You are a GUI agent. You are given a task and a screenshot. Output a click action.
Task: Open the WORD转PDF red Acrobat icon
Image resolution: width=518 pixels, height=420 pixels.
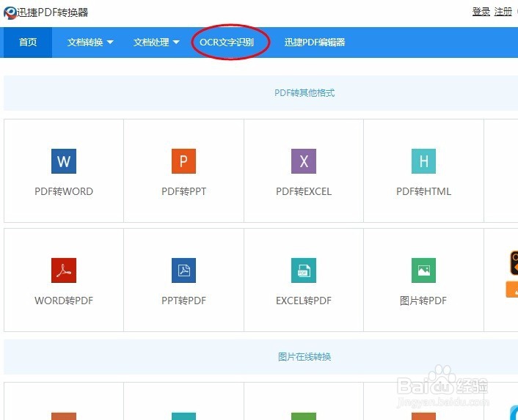64,270
